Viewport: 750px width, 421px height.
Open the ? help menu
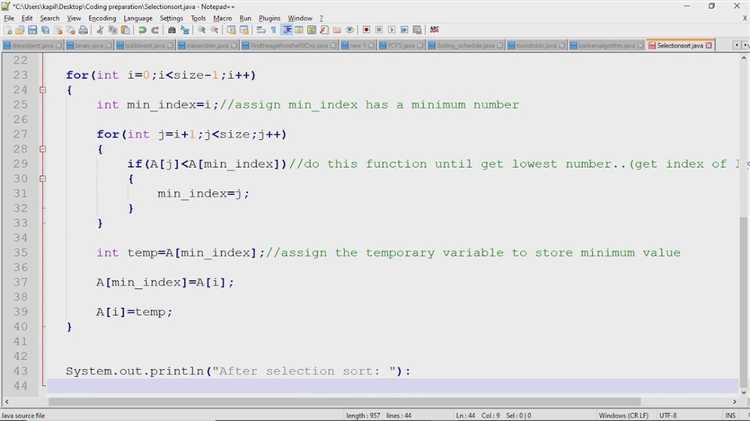(321, 18)
